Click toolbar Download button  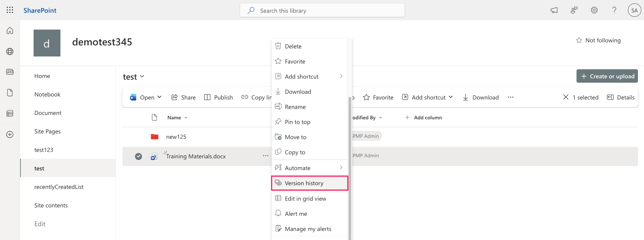click(480, 97)
